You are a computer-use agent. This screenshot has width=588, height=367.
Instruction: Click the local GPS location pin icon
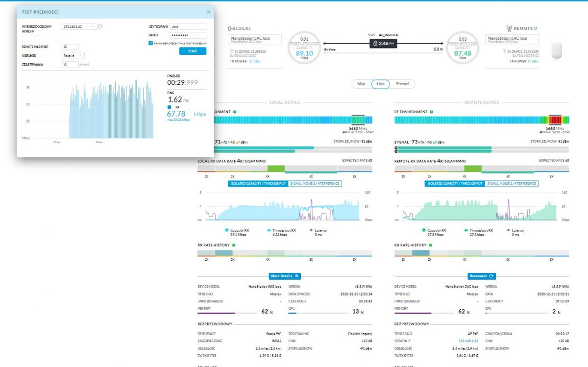[x=231, y=51]
